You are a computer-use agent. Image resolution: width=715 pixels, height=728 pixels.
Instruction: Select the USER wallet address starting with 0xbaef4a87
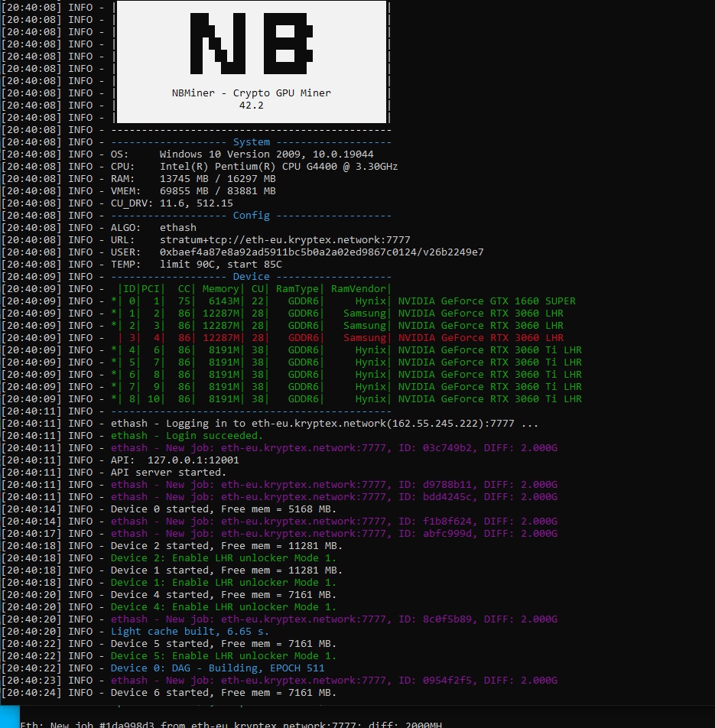click(322, 252)
